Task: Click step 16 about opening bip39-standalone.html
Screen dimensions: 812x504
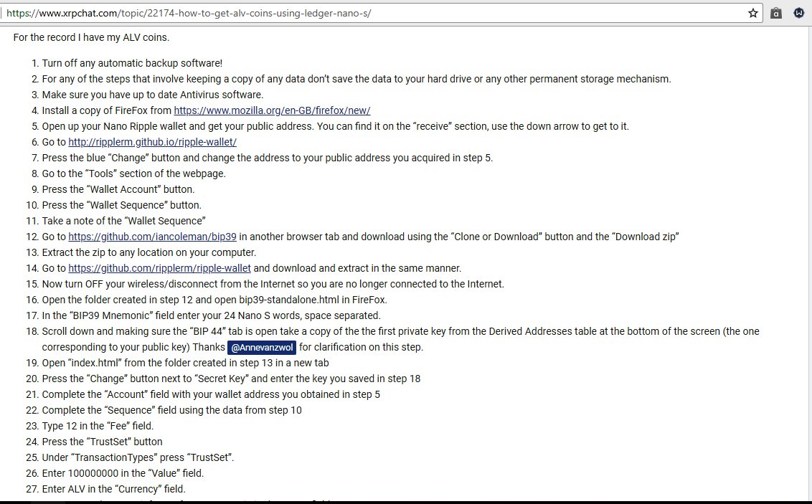Action: point(214,300)
